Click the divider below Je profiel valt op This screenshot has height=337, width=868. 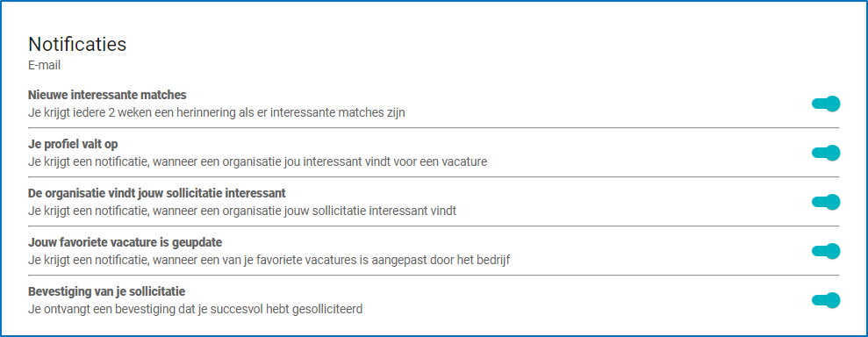pos(434,177)
